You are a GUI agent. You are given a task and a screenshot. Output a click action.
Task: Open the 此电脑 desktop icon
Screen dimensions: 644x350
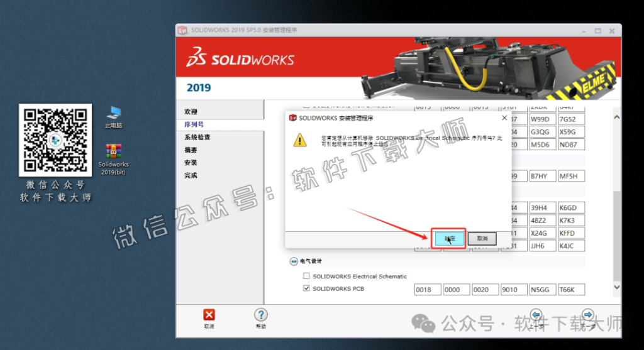(114, 118)
